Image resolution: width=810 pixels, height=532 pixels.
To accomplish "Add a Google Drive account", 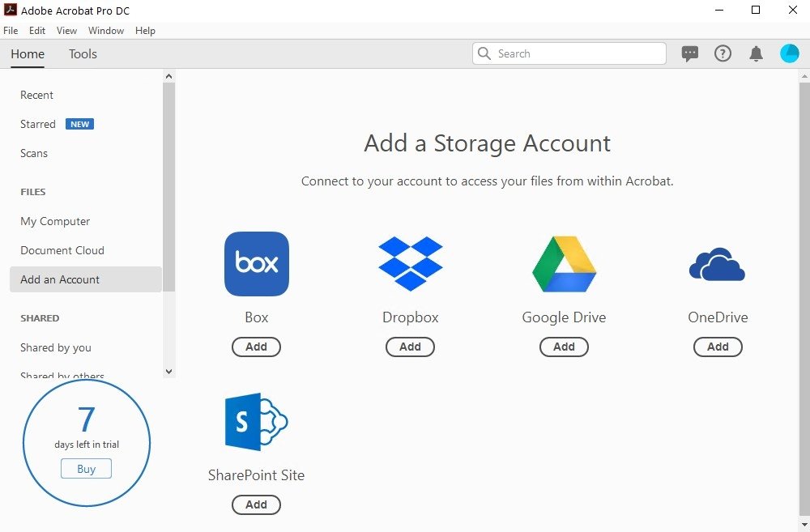I will point(564,347).
